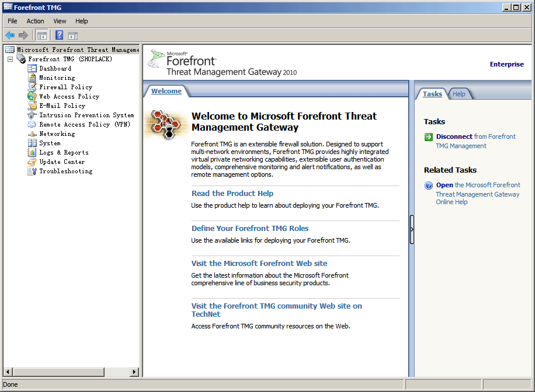Switch to the Help tab in the task pane
The image size is (535, 392).
[x=459, y=94]
